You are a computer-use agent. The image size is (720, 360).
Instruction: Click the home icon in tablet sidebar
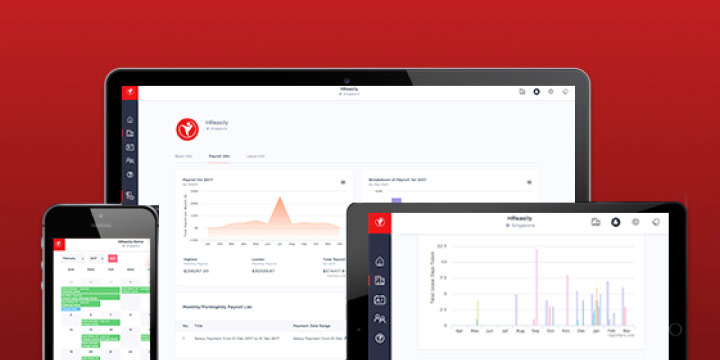379,262
